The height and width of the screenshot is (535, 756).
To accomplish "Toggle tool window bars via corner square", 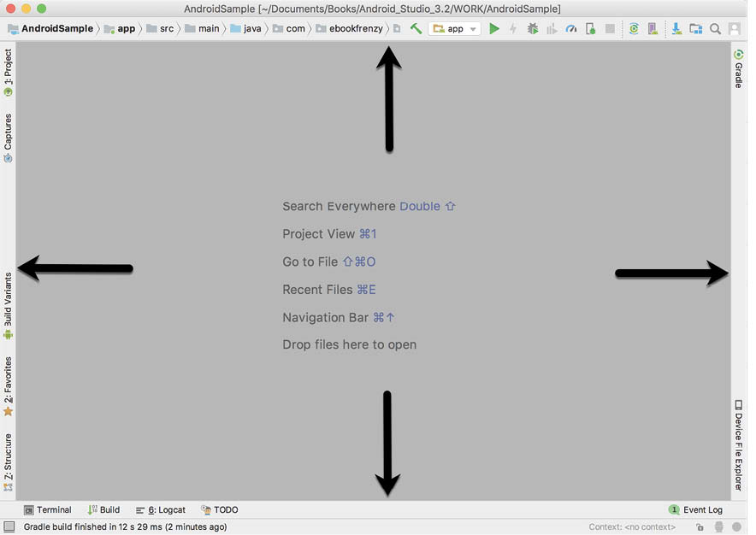I will click(x=9, y=527).
